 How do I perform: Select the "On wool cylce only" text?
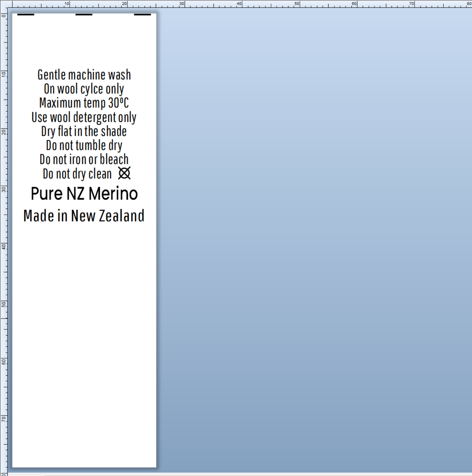(84, 89)
